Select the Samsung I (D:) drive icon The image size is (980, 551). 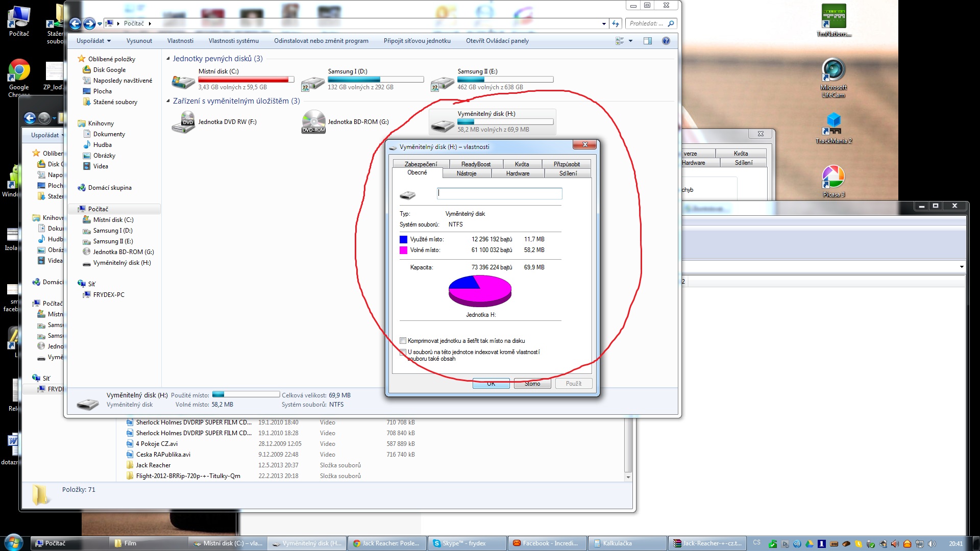[x=312, y=83]
